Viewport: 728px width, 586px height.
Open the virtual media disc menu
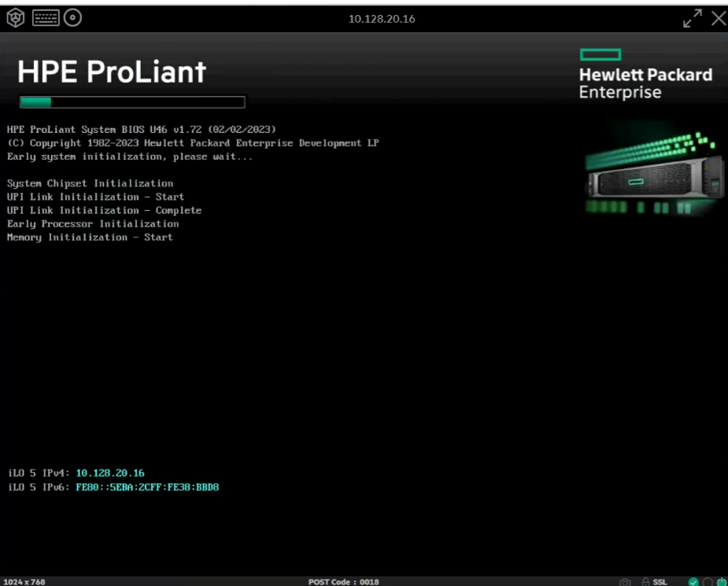click(x=73, y=18)
